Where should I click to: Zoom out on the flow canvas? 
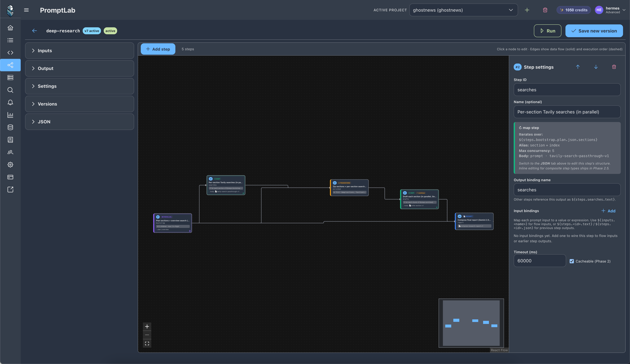147,335
